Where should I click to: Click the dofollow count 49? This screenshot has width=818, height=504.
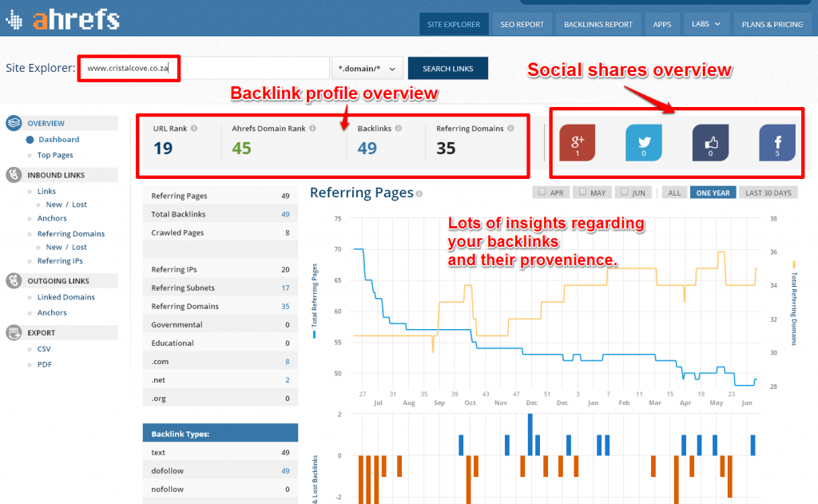(x=285, y=470)
